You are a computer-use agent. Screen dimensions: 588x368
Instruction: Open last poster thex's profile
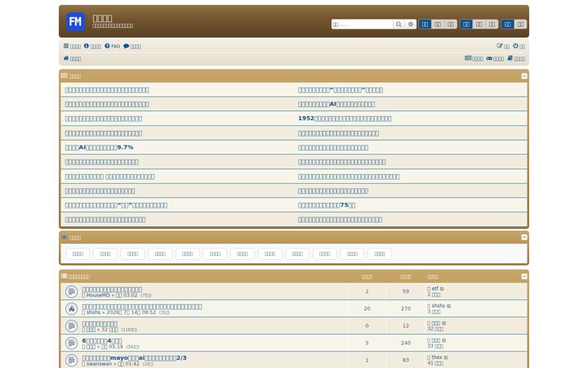(436, 357)
